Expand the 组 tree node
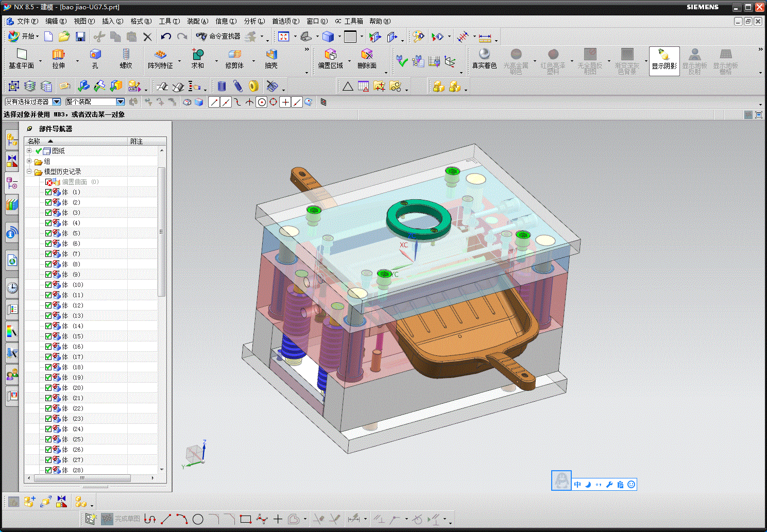This screenshot has width=767, height=532. pos(29,161)
